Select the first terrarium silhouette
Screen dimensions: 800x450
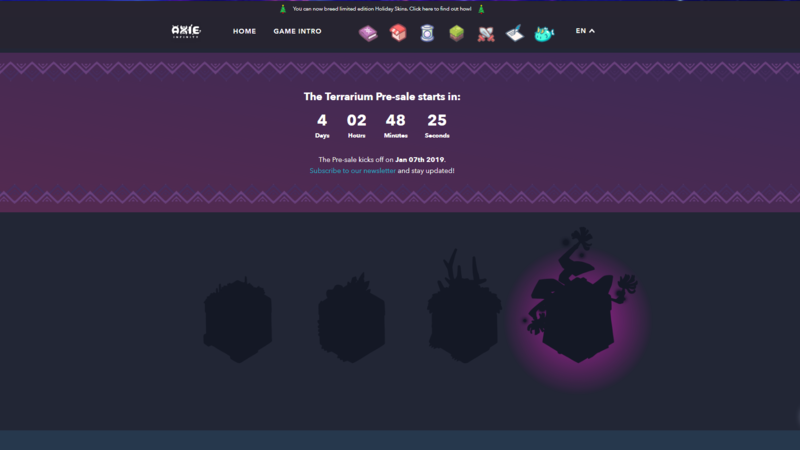[238, 320]
